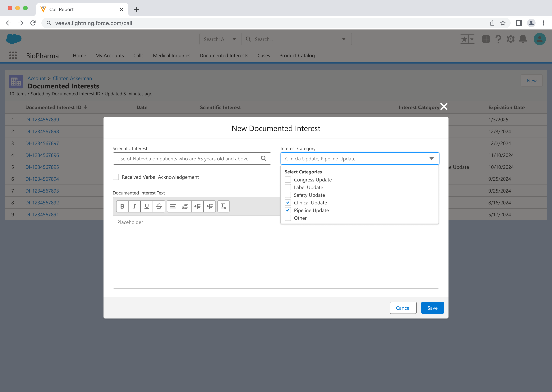Collapse the Interest Category dropdown
This screenshot has width=552, height=392.
click(431, 159)
